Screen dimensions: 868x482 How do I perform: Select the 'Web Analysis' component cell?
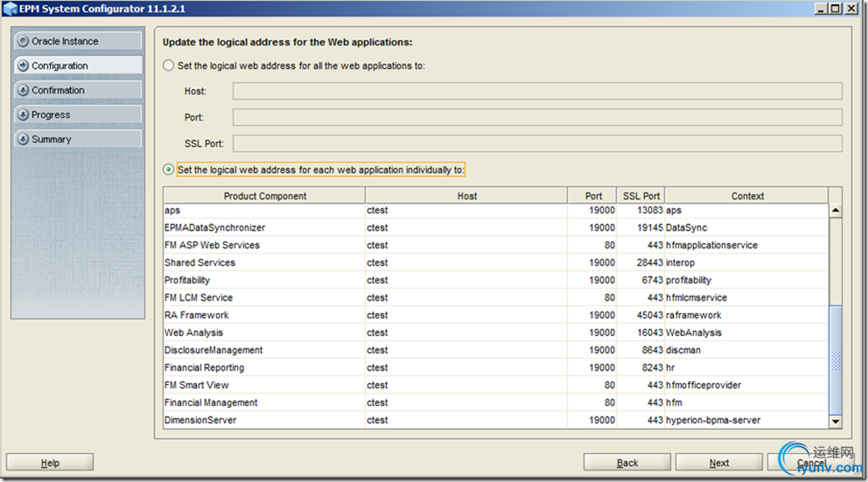click(x=264, y=332)
